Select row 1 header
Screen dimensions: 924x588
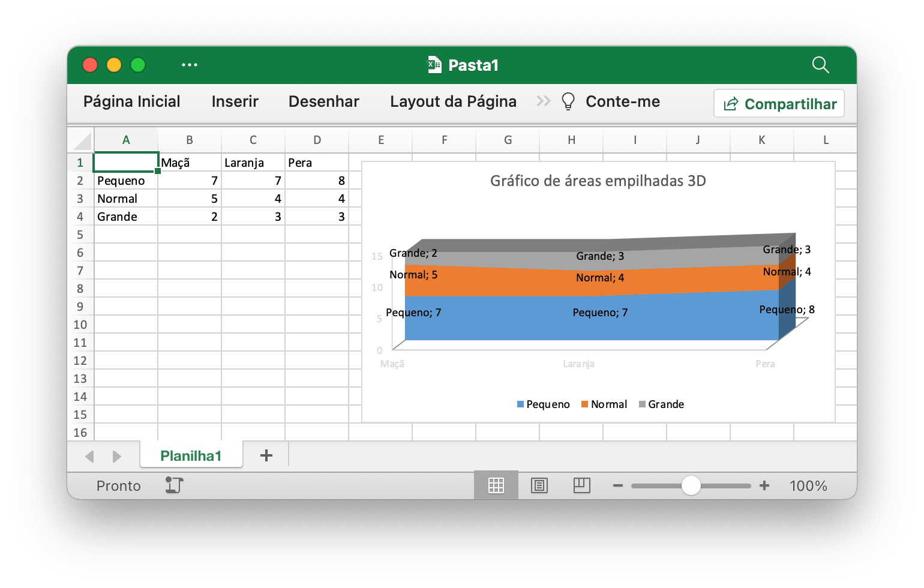[80, 163]
